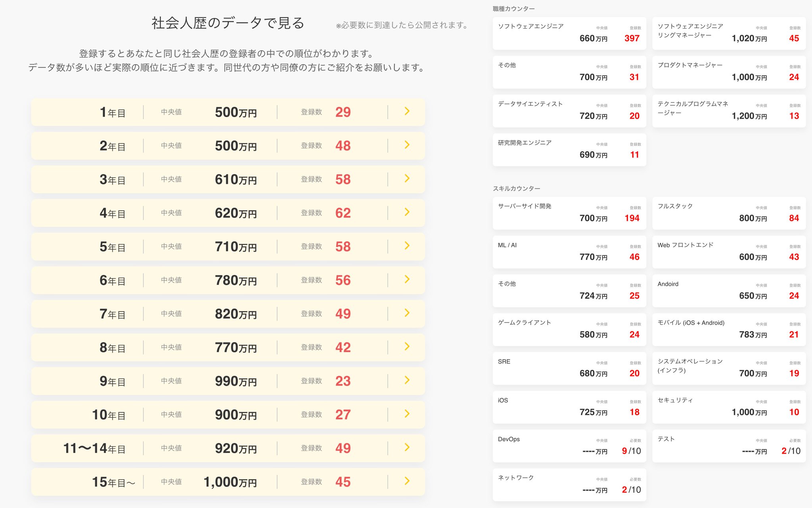812x508 pixels.
Task: Click the 194 count on サーバーサイド開発 card
Action: 632,218
